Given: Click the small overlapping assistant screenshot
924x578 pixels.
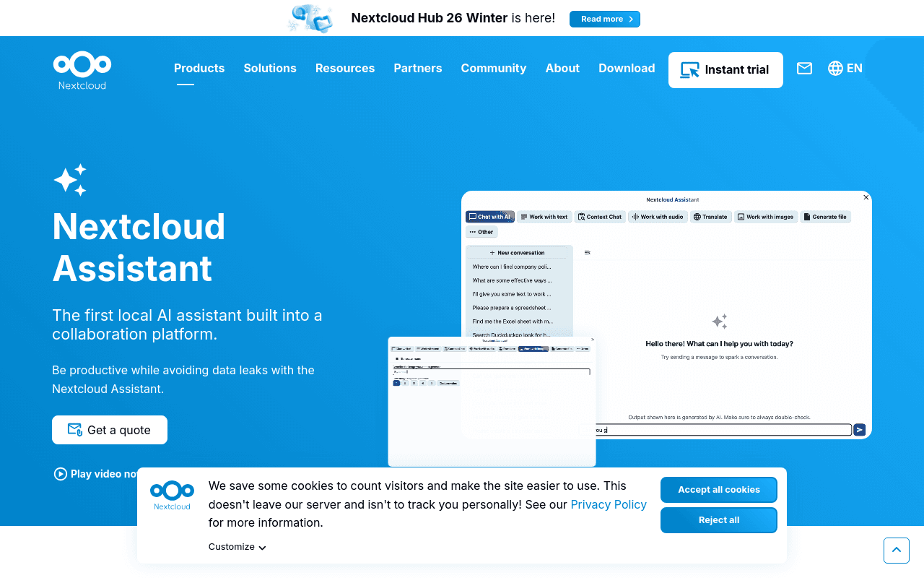Looking at the screenshot, I should pyautogui.click(x=492, y=402).
